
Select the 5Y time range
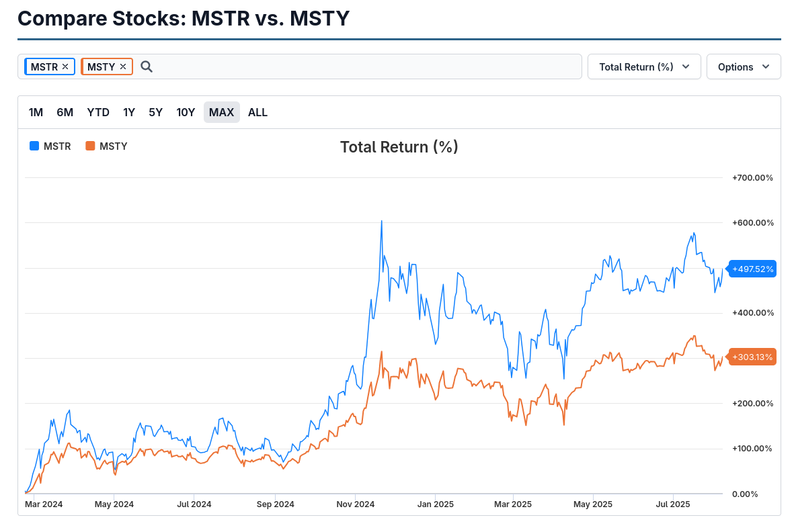click(x=155, y=112)
